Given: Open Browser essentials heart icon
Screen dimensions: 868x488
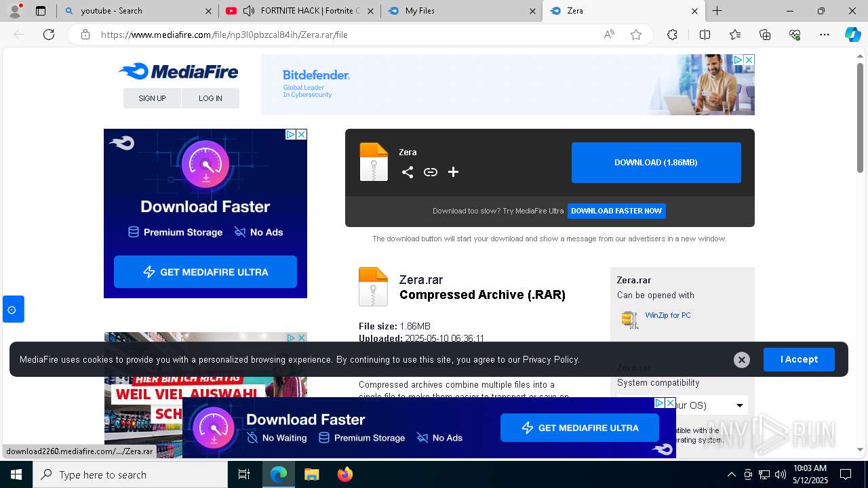Looking at the screenshot, I should (795, 35).
